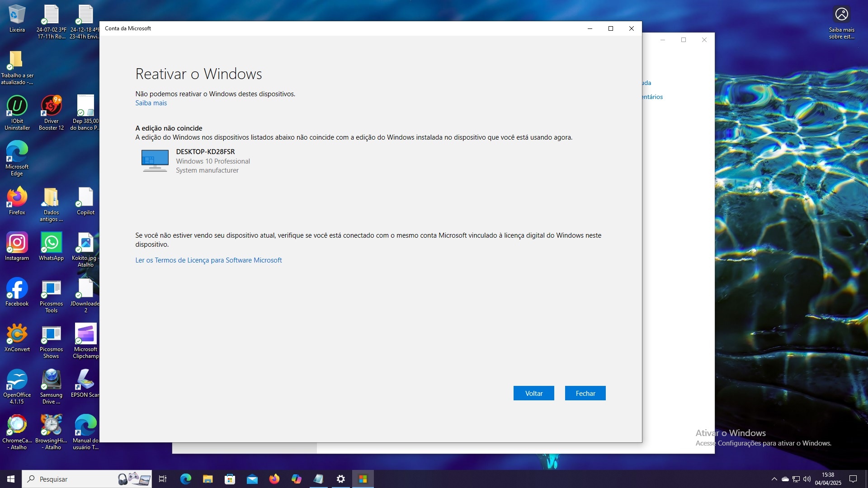Viewport: 868px width, 488px height.
Task: Select the Instagram desktop icon
Action: pyautogui.click(x=17, y=247)
